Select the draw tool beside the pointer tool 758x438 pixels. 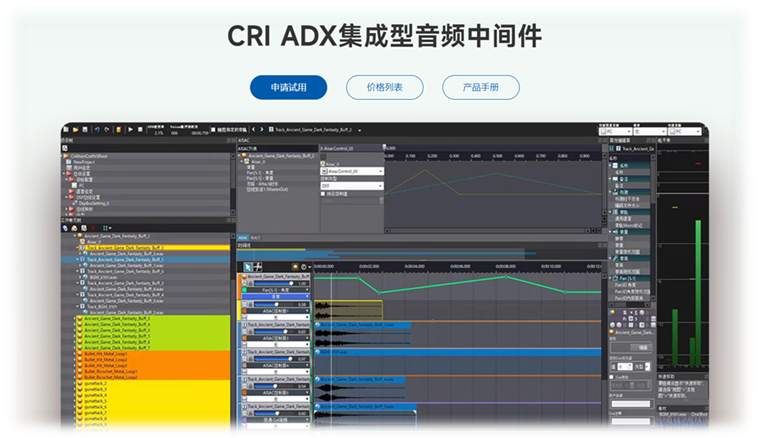click(x=258, y=266)
